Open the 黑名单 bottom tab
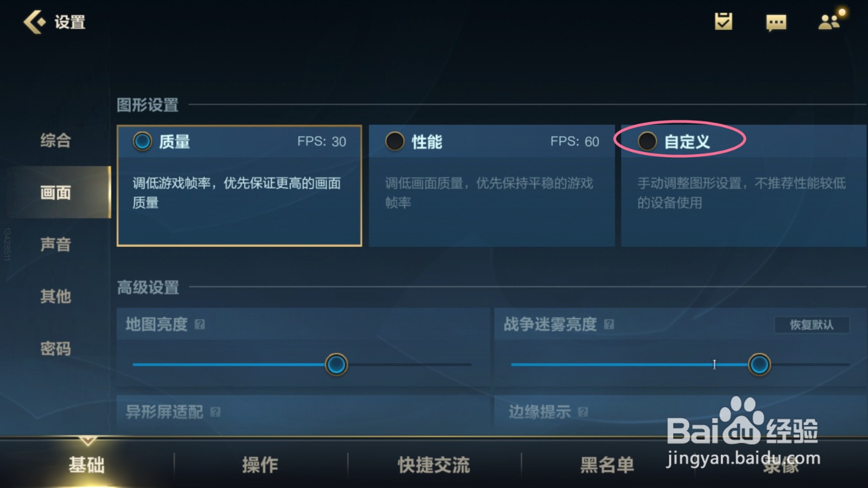The width and height of the screenshot is (868, 488). [x=608, y=465]
